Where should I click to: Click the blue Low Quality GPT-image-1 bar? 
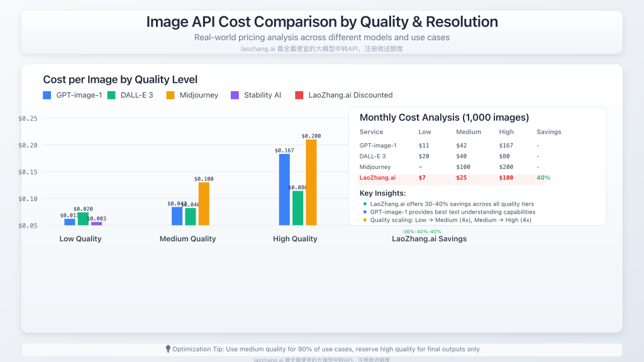coord(70,222)
